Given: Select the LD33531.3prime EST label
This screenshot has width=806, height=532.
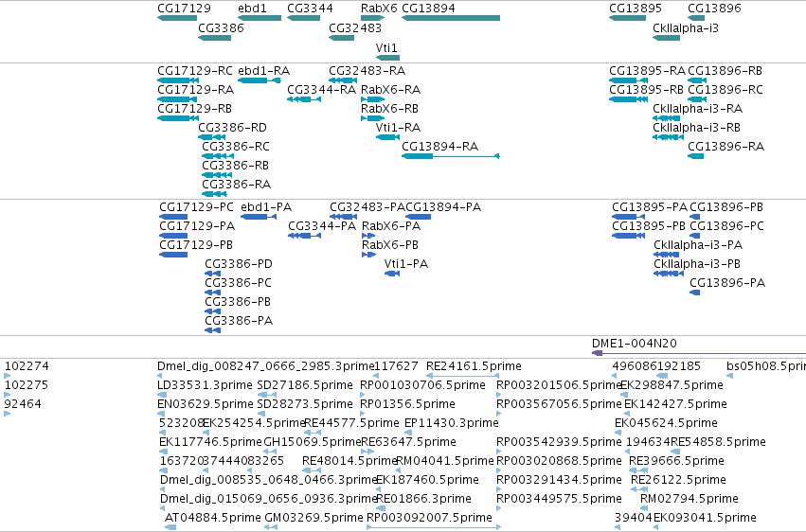Looking at the screenshot, I should pyautogui.click(x=206, y=385).
